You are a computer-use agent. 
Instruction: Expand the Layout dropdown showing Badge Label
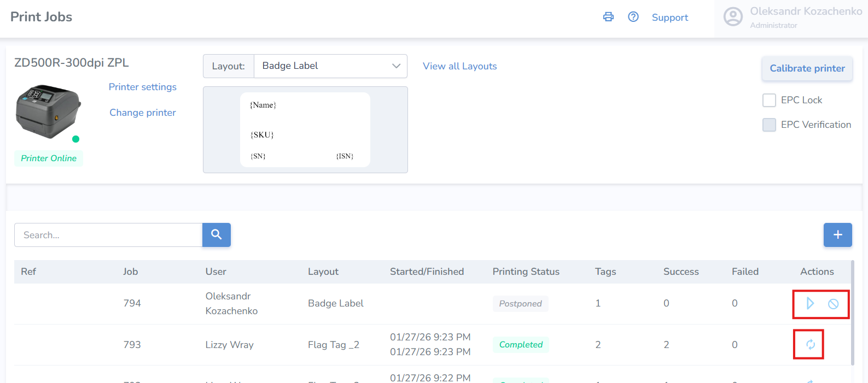pyautogui.click(x=323, y=66)
